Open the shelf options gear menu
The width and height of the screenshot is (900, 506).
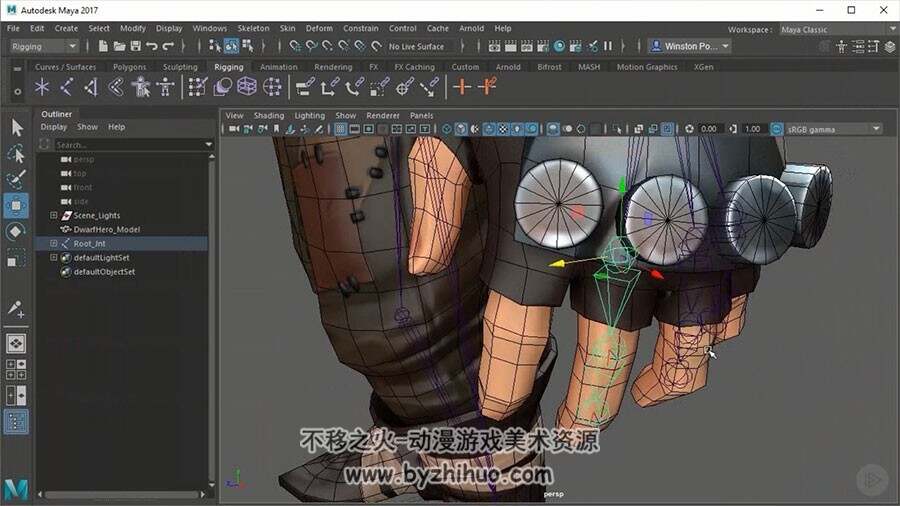point(17,91)
